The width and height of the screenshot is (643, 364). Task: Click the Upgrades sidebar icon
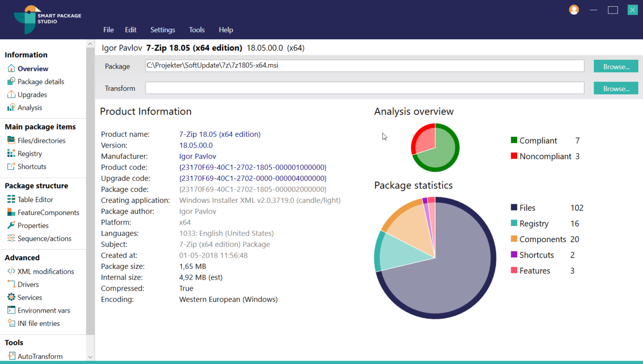coord(11,95)
